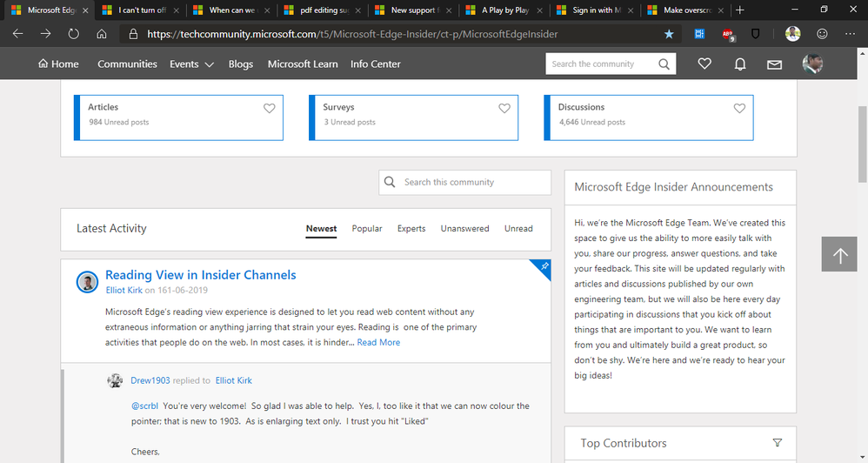The width and height of the screenshot is (868, 463).
Task: Select the Newest activity tab
Action: 321,229
